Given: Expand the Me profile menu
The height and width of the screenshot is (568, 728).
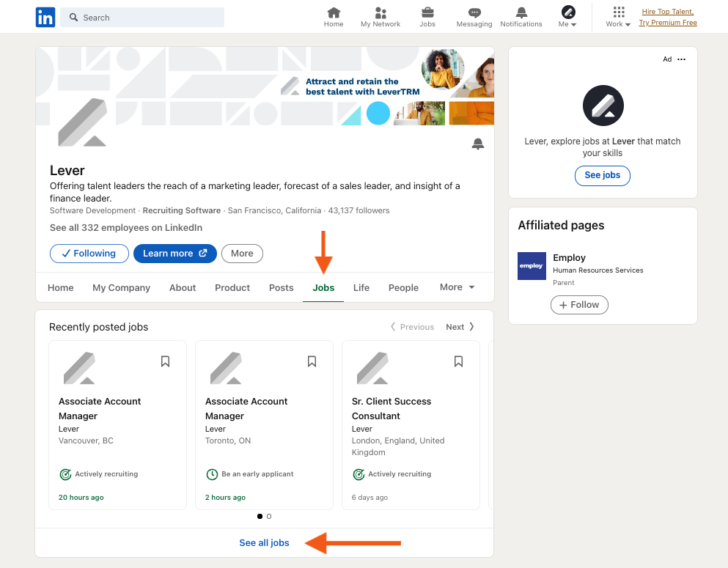Looking at the screenshot, I should click(567, 17).
